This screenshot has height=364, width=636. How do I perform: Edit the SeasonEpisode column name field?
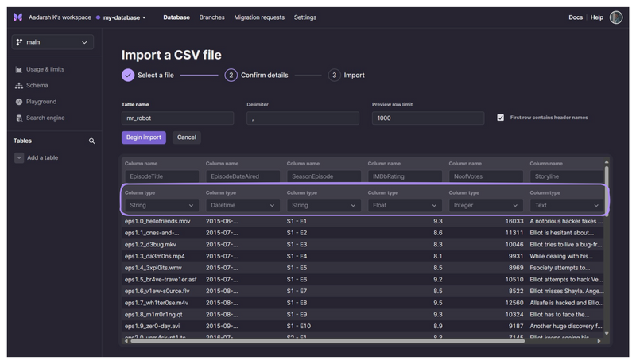coord(324,176)
